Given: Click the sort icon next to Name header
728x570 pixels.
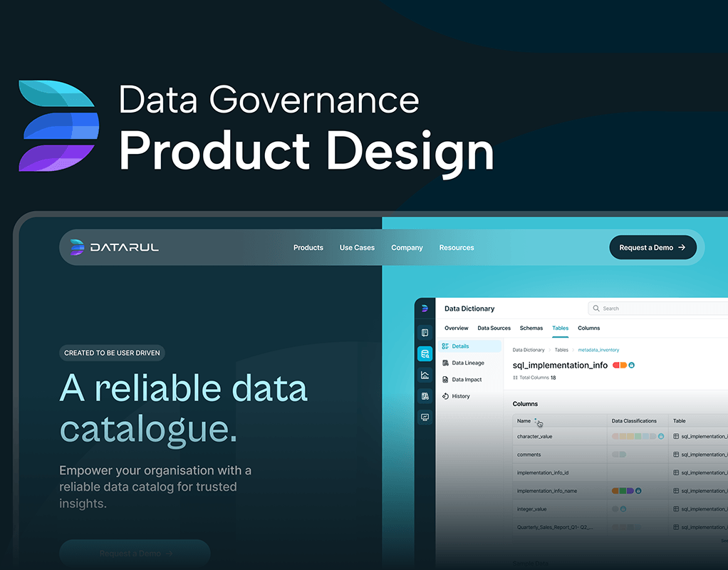Looking at the screenshot, I should click(536, 420).
